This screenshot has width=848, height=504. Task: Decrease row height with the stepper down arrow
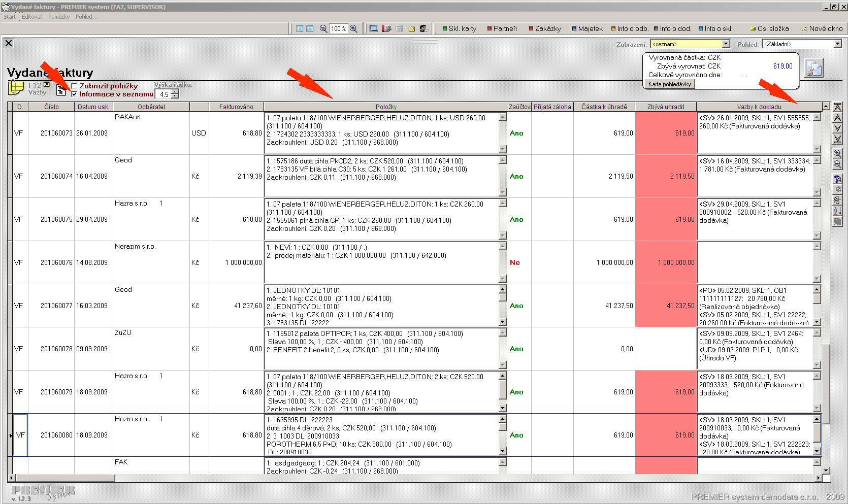pyautogui.click(x=175, y=96)
